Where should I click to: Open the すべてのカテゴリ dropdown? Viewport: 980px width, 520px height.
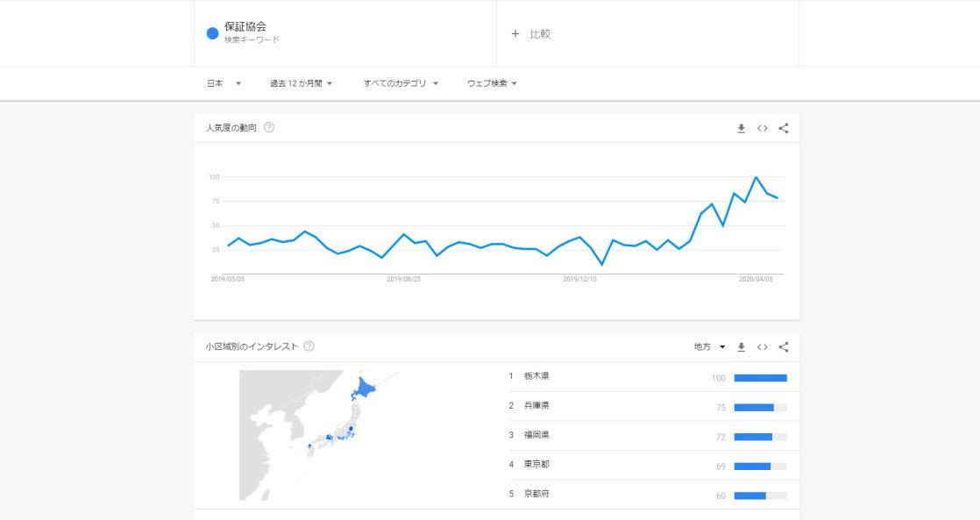pos(401,83)
